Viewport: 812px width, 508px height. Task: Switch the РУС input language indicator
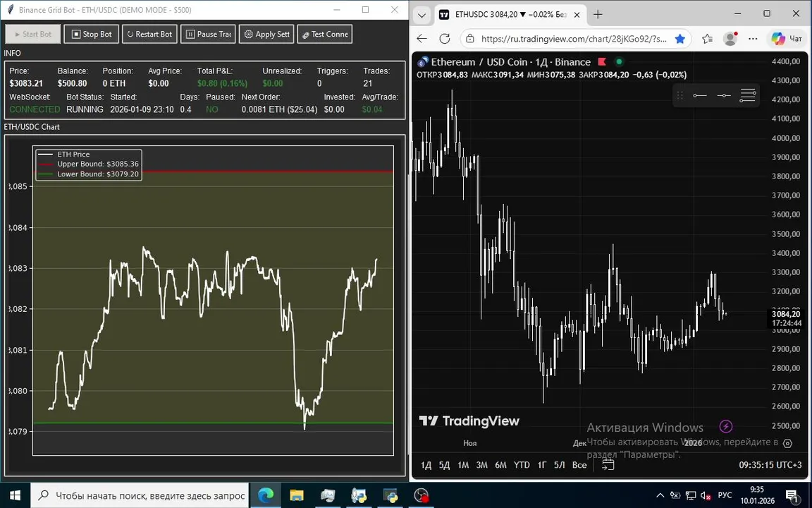tap(725, 495)
